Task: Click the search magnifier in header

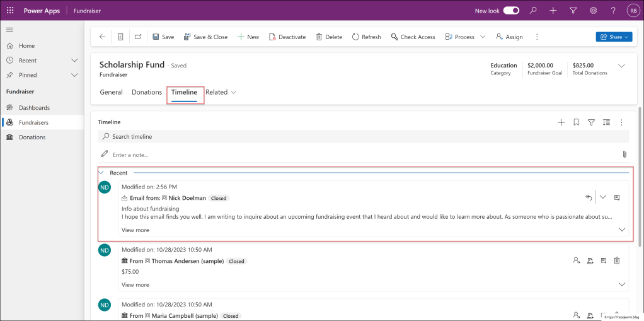Action: click(533, 11)
